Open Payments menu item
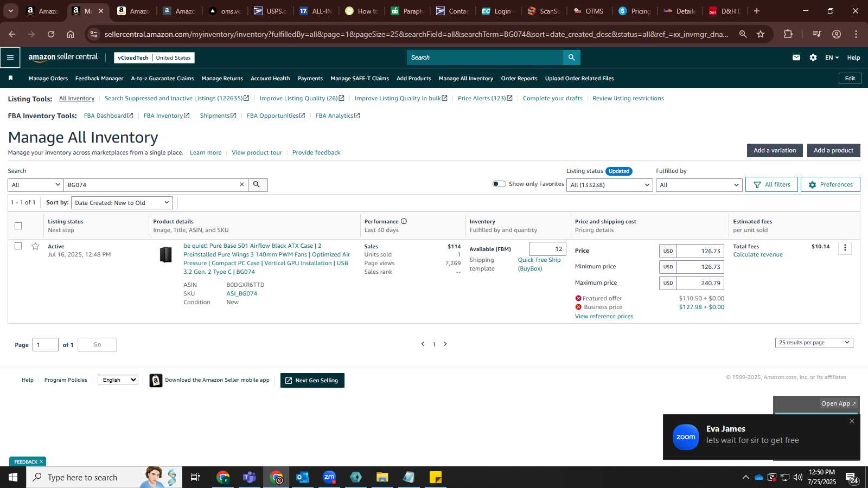This screenshot has width=868, height=488. point(310,78)
